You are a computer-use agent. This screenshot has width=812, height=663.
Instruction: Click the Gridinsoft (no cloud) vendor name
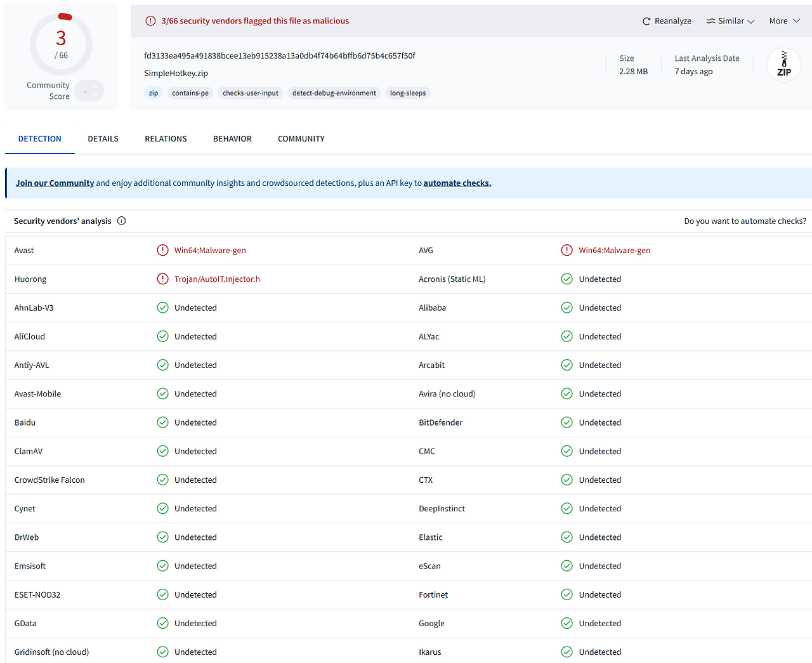(51, 652)
